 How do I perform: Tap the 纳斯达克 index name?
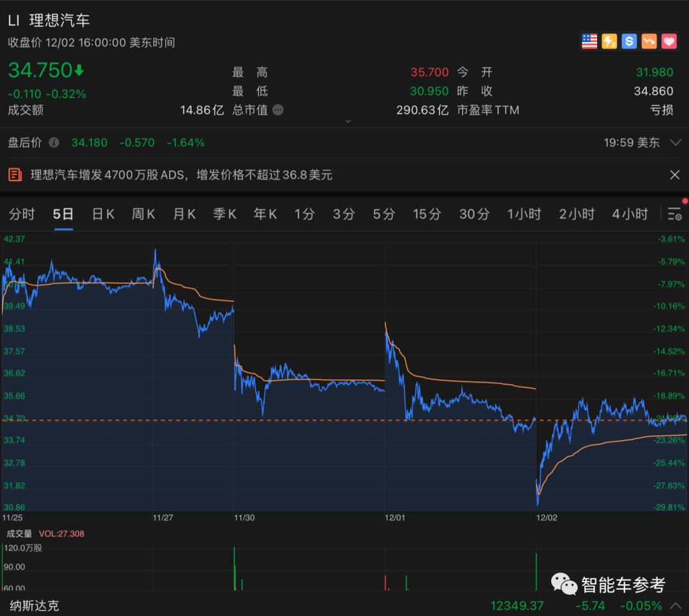[34, 606]
